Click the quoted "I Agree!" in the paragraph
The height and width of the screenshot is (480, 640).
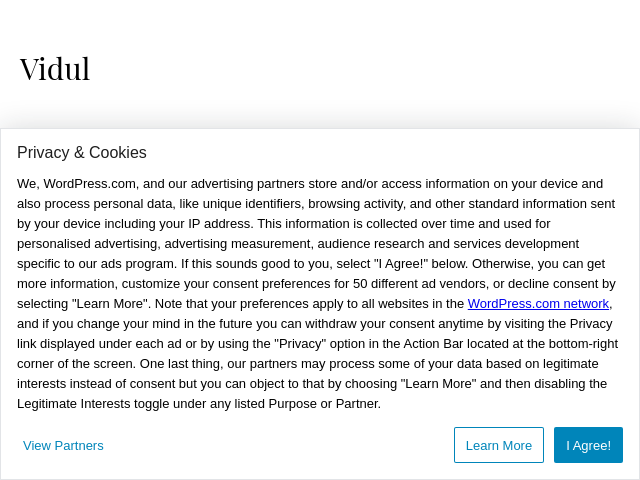tap(400, 264)
